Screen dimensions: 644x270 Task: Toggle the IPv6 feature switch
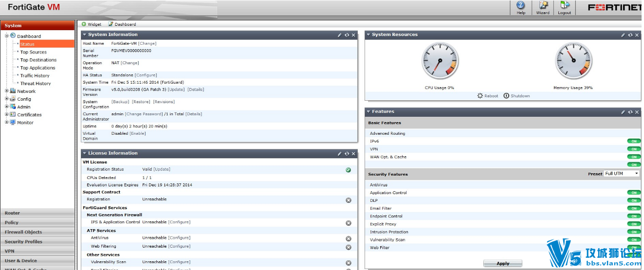point(634,141)
